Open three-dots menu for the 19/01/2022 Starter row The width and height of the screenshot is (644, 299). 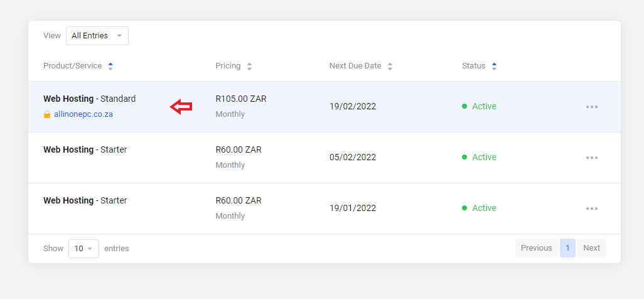click(591, 209)
